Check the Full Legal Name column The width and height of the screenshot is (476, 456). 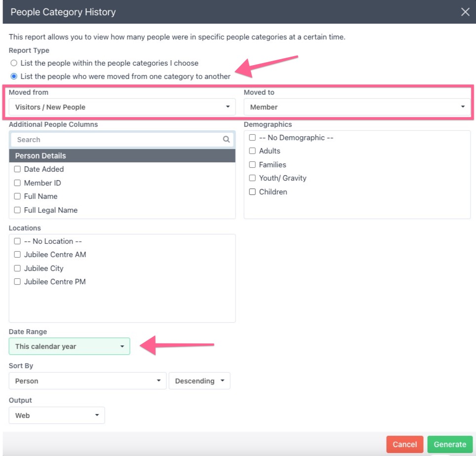point(17,210)
